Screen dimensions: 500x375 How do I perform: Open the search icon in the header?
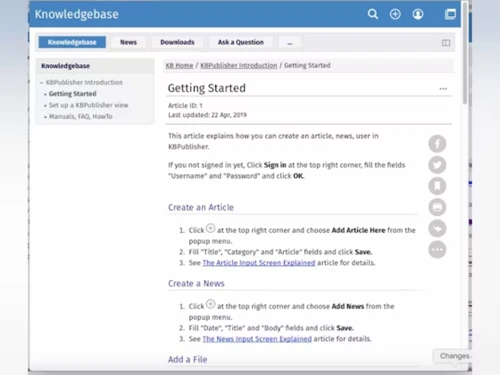click(x=373, y=14)
